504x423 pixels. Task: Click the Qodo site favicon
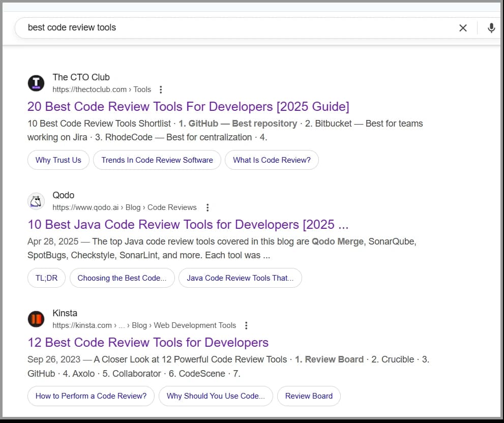[36, 201]
